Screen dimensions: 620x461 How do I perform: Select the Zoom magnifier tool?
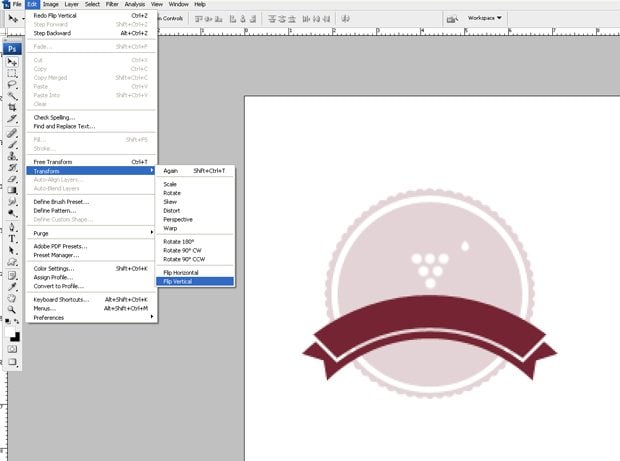13,308
